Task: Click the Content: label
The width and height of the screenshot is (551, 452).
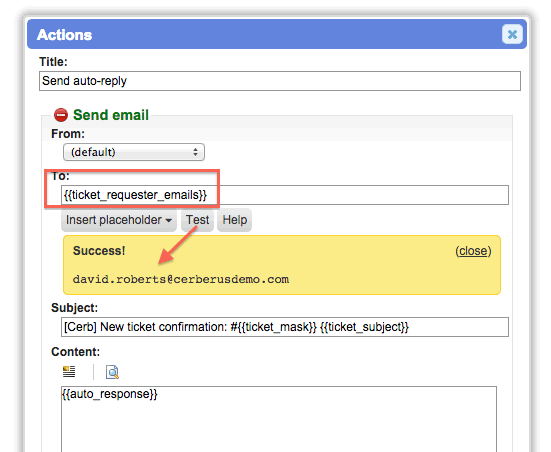Action: click(x=76, y=352)
